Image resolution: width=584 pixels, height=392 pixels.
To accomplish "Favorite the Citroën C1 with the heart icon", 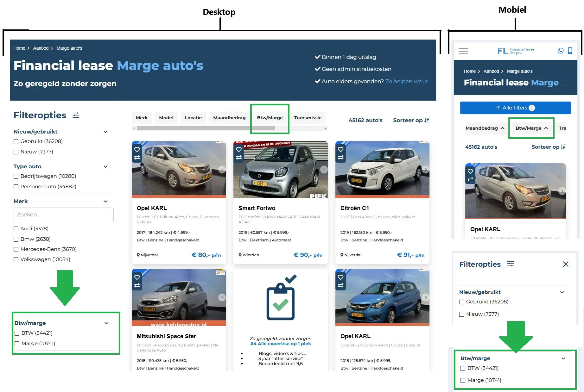I will pyautogui.click(x=341, y=149).
